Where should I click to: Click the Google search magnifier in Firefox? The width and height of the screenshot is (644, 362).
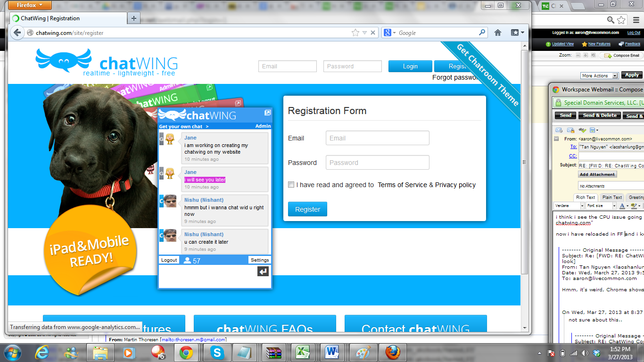[482, 33]
